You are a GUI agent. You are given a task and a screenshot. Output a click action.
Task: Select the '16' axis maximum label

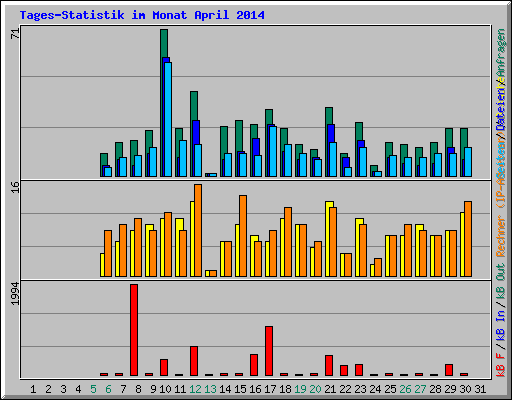(x=15, y=187)
